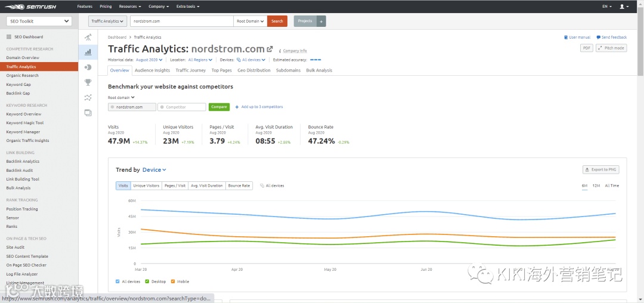Open the scatter graph icon in the mini sidebar

(x=88, y=97)
